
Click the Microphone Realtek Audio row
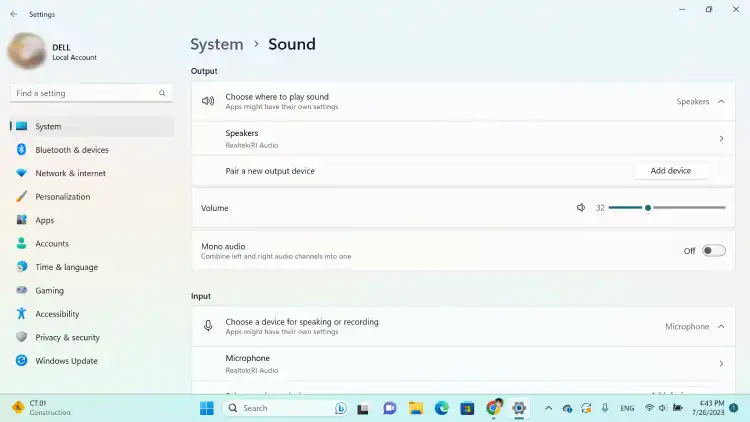click(463, 364)
